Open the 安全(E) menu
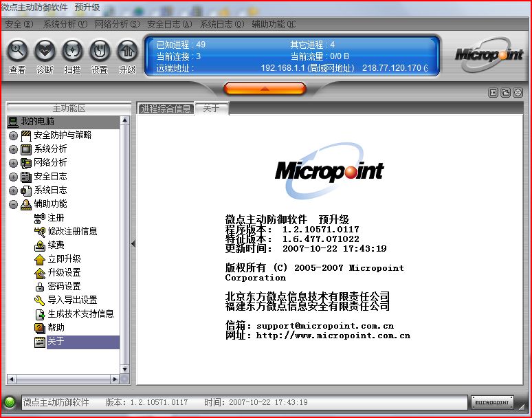This screenshot has height=418, width=532. [19, 24]
